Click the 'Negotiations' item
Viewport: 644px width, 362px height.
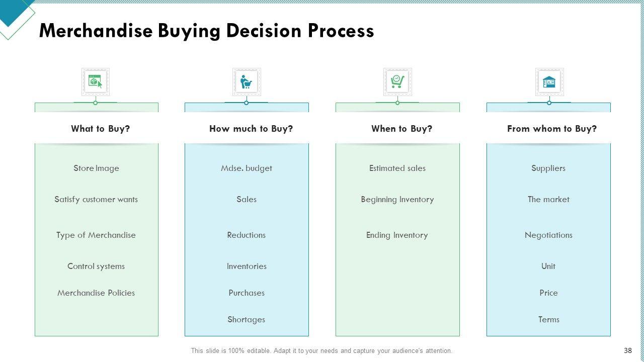(x=548, y=235)
